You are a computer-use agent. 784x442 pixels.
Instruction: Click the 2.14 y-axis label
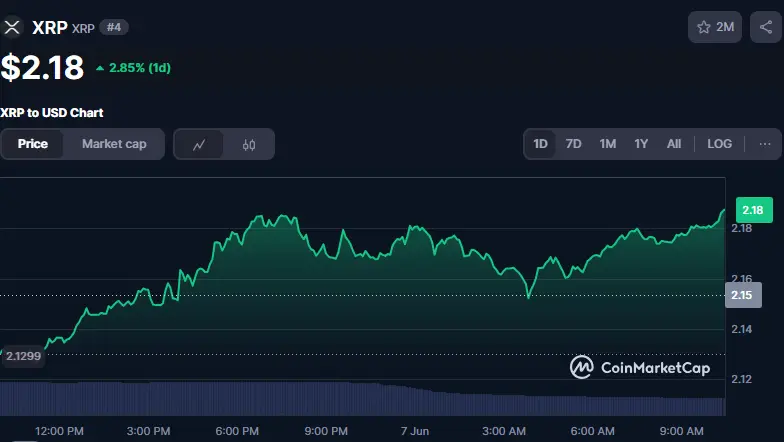742,329
